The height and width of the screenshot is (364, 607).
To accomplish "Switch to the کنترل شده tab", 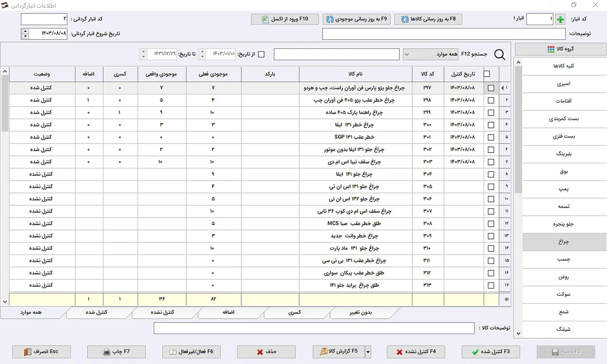I will pos(96,313).
